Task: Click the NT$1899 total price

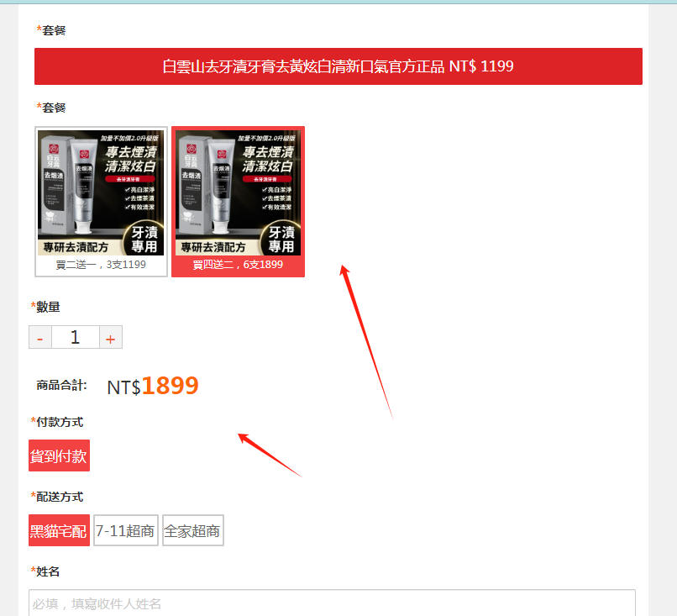Action: (x=153, y=386)
